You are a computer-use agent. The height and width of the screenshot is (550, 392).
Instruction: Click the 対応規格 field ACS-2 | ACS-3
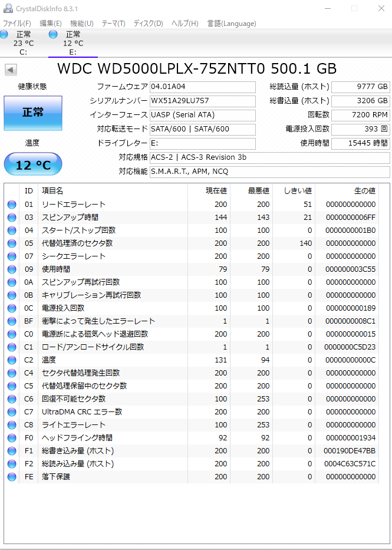coord(269,157)
